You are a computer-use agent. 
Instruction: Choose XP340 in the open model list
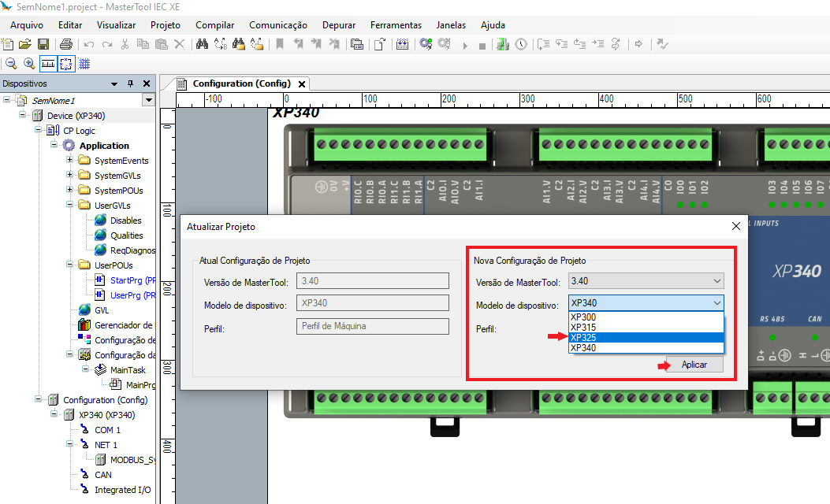tap(646, 348)
